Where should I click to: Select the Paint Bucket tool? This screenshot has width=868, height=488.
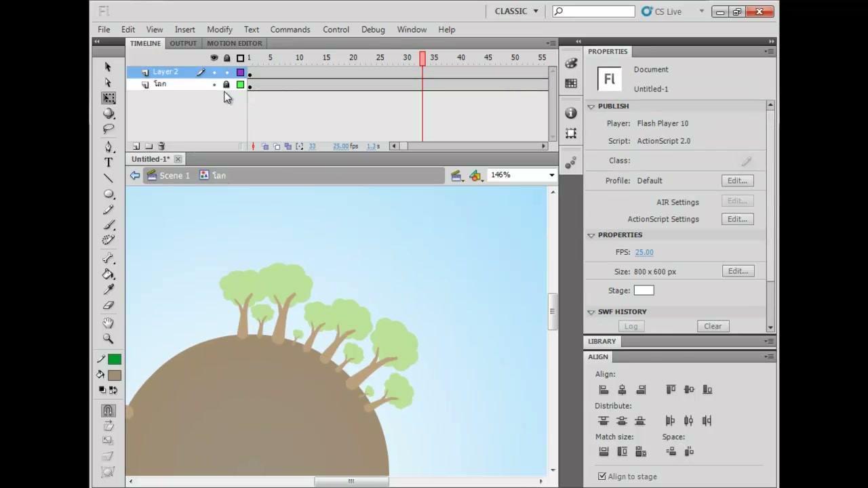pos(108,274)
